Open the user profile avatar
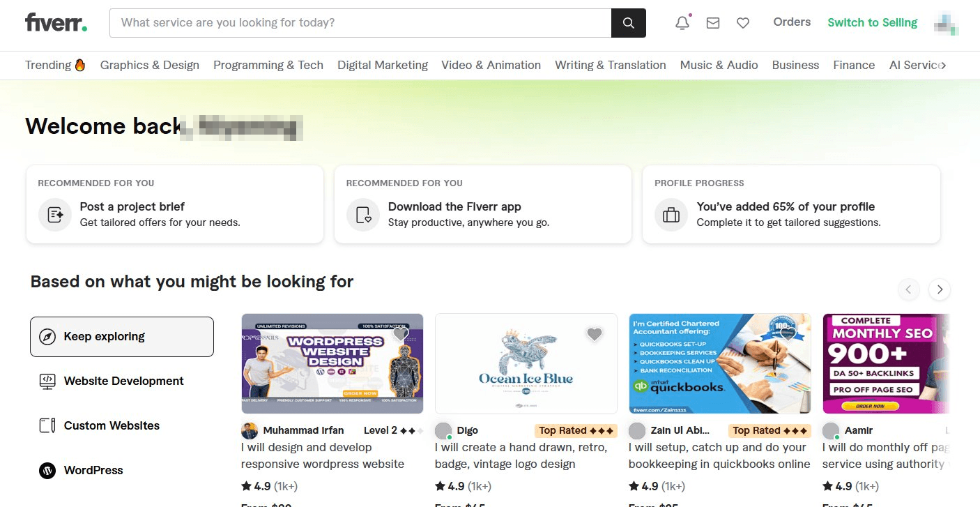980x507 pixels. coord(947,23)
